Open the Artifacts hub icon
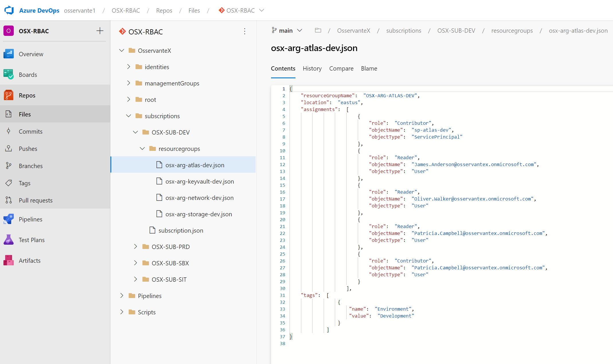 pyautogui.click(x=9, y=260)
